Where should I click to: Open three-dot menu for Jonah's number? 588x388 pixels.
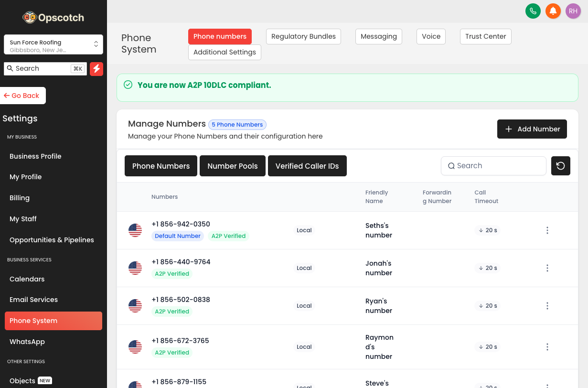[x=547, y=268]
